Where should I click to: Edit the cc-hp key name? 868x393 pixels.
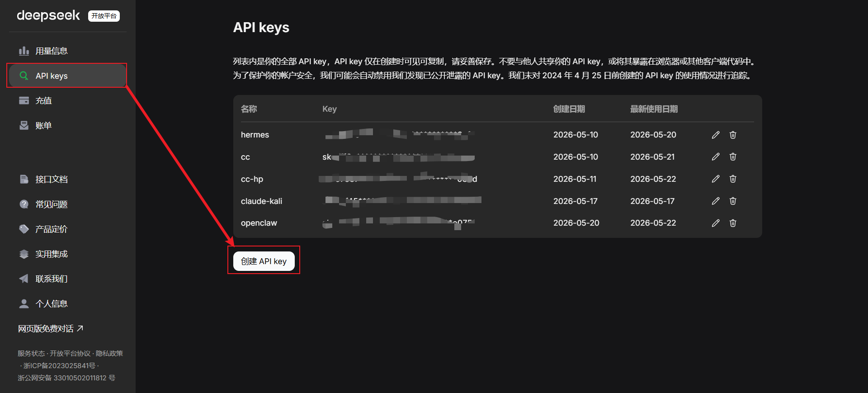click(716, 179)
